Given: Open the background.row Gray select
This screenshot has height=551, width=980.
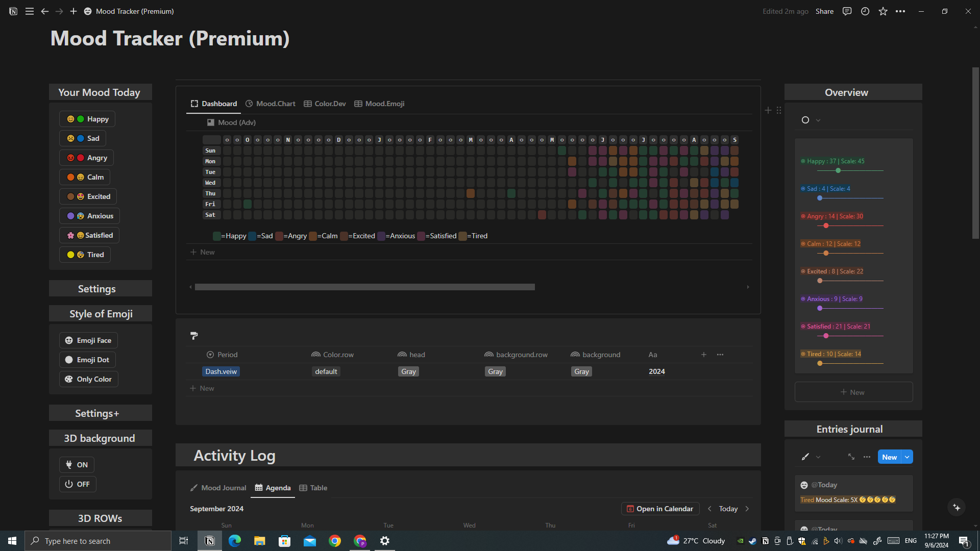Looking at the screenshot, I should pos(495,371).
